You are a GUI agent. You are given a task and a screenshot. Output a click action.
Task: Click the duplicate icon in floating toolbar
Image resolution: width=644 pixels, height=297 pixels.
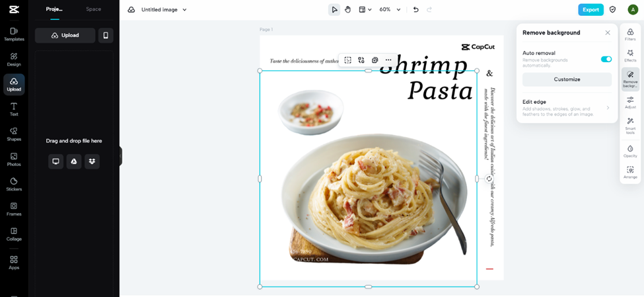click(x=375, y=60)
